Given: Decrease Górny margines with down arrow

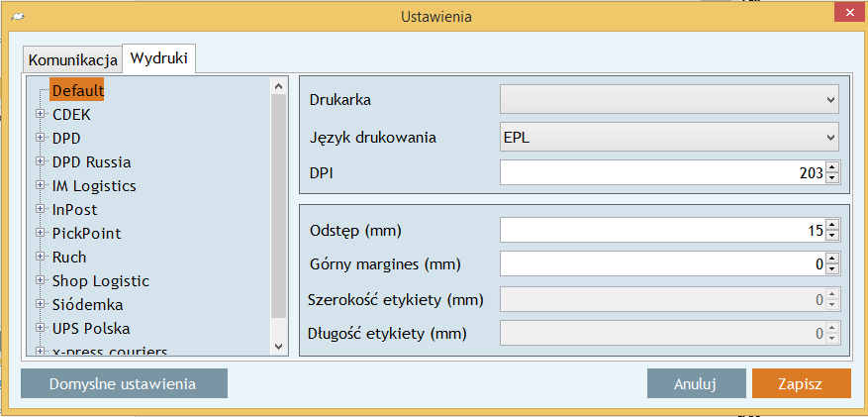Looking at the screenshot, I should pyautogui.click(x=832, y=269).
